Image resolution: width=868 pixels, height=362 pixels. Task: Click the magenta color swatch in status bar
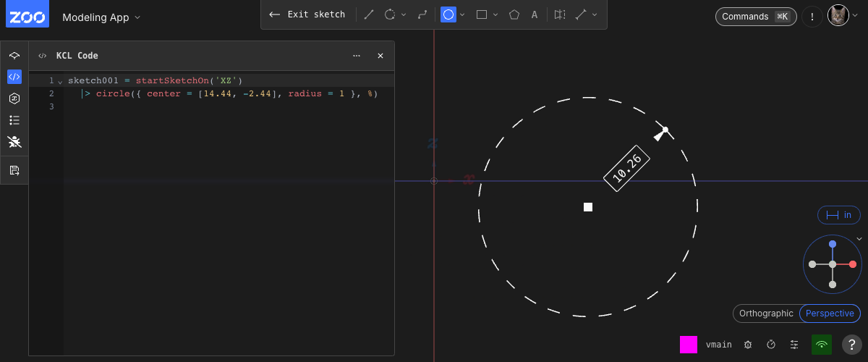tap(689, 345)
